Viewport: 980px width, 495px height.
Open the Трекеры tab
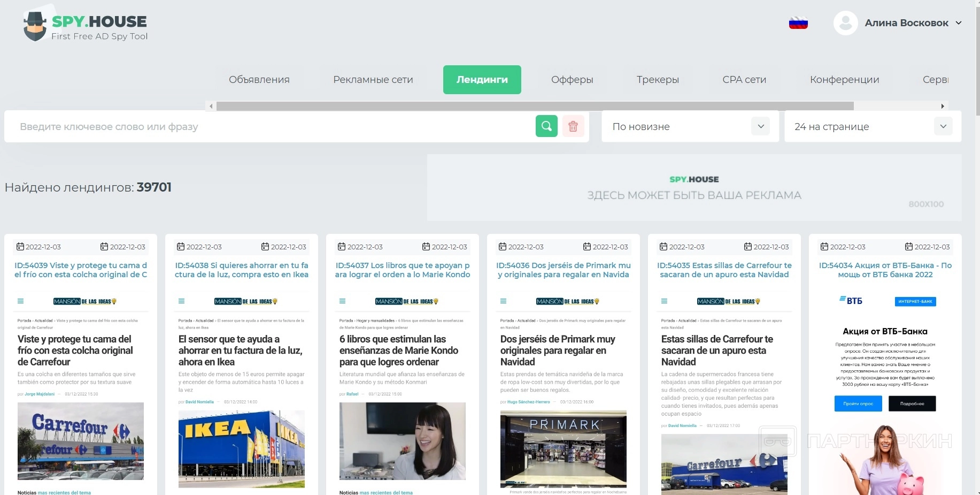(x=658, y=80)
